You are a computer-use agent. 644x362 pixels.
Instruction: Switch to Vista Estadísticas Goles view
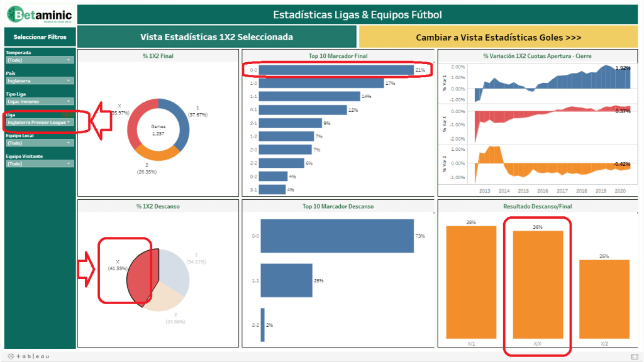[498, 37]
